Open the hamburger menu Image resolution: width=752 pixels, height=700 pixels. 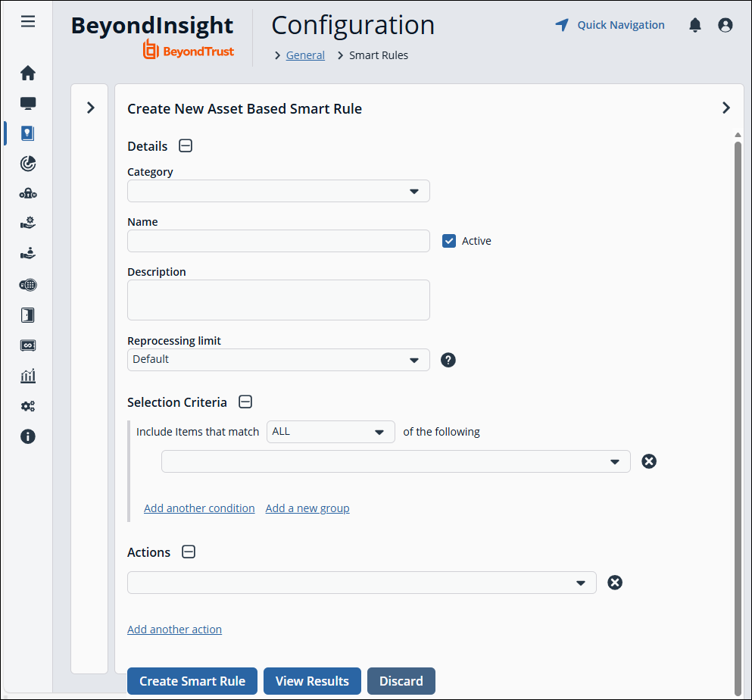point(28,21)
